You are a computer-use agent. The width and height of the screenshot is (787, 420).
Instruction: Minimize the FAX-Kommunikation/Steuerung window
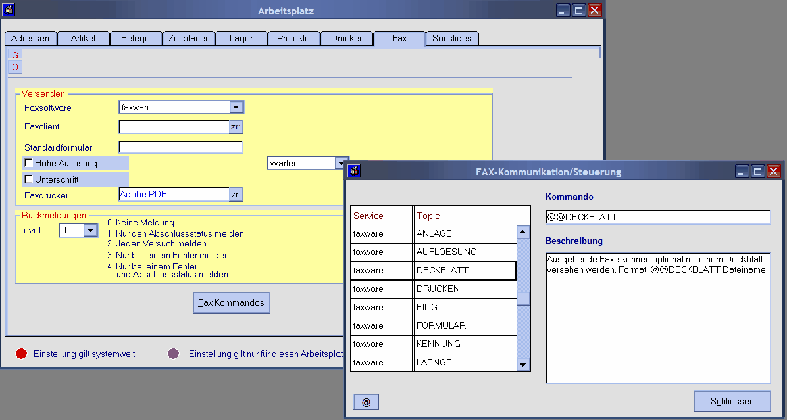[x=743, y=171]
